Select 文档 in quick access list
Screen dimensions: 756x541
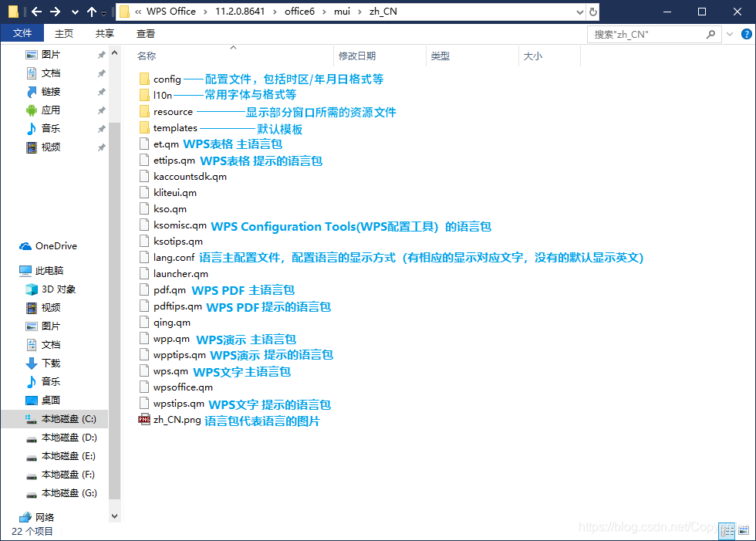pos(51,73)
